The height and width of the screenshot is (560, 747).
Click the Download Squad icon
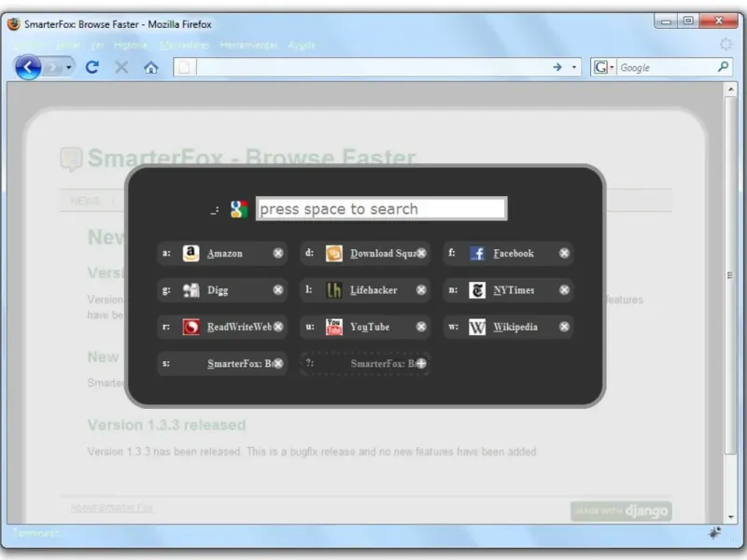[x=334, y=253]
